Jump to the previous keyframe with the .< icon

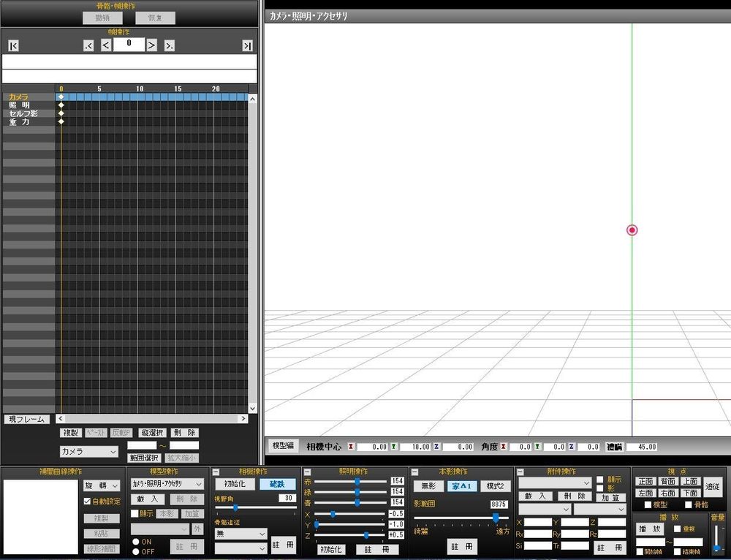pos(89,45)
